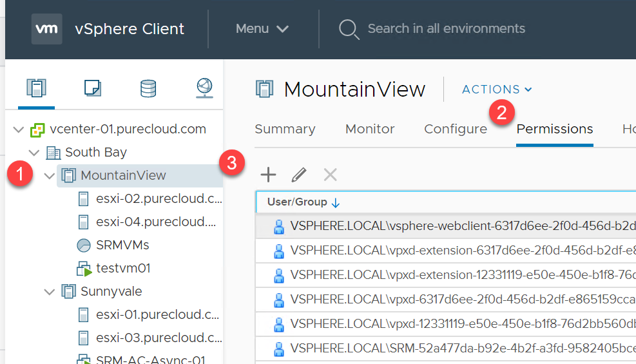The image size is (636, 364).
Task: Switch to VMs and Templates view icon
Action: [93, 88]
